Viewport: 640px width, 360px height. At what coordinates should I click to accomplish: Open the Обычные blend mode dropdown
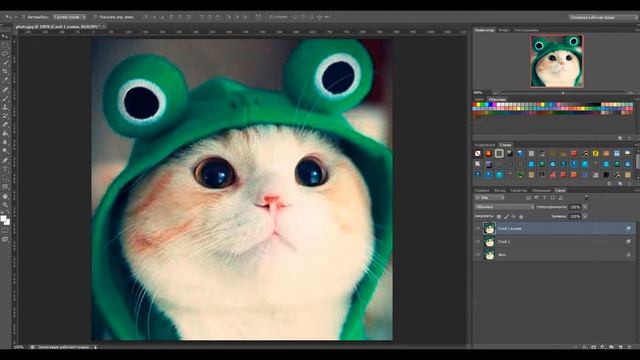[x=504, y=207]
